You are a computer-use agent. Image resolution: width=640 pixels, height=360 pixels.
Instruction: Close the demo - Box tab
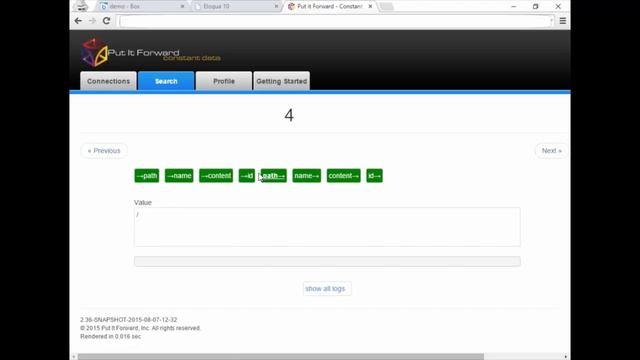182,7
